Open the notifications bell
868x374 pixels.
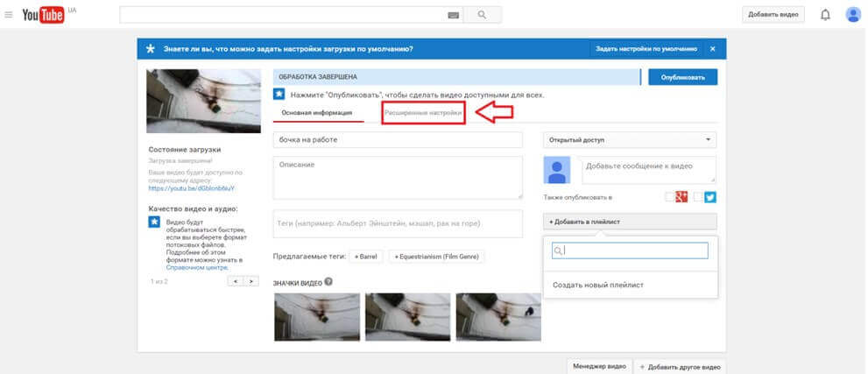(825, 15)
